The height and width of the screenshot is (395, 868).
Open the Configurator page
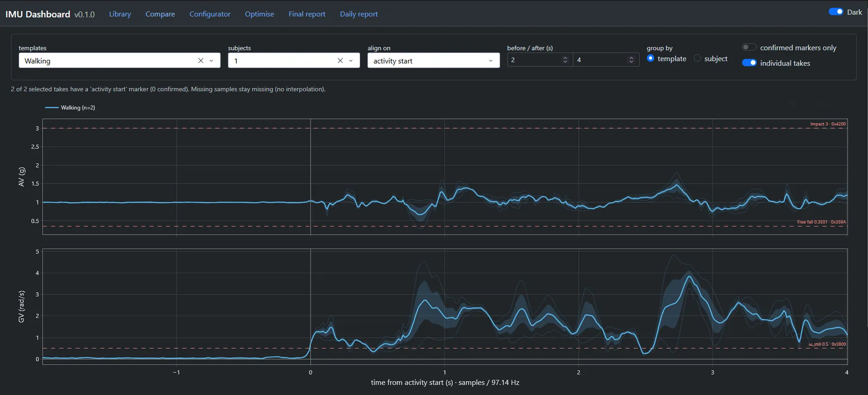(210, 14)
